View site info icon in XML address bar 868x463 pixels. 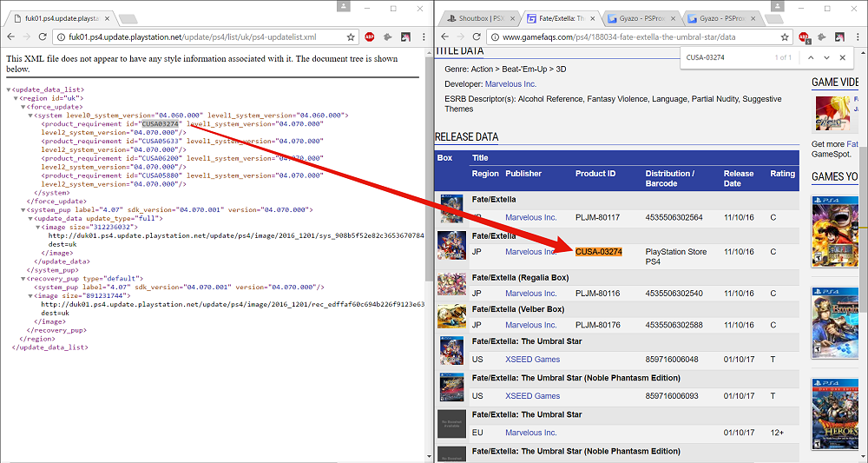point(61,37)
